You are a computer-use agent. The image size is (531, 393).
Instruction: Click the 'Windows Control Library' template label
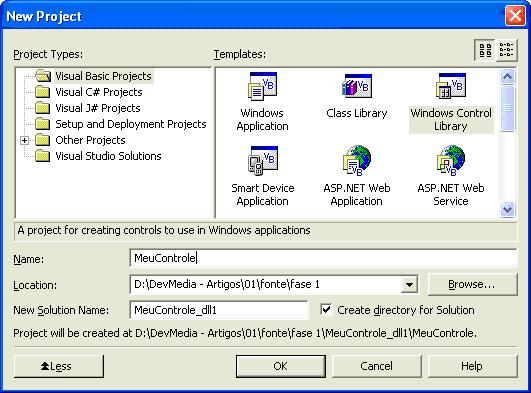click(x=451, y=120)
